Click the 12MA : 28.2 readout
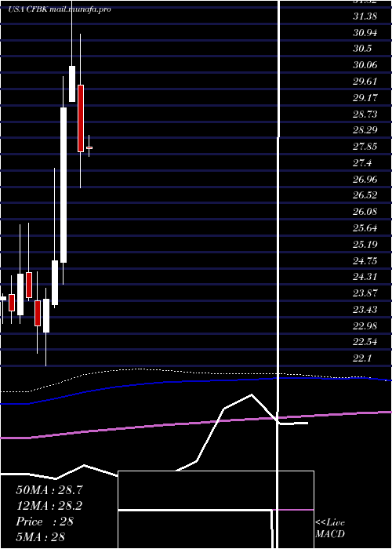The image size is (392, 549). coord(50,506)
